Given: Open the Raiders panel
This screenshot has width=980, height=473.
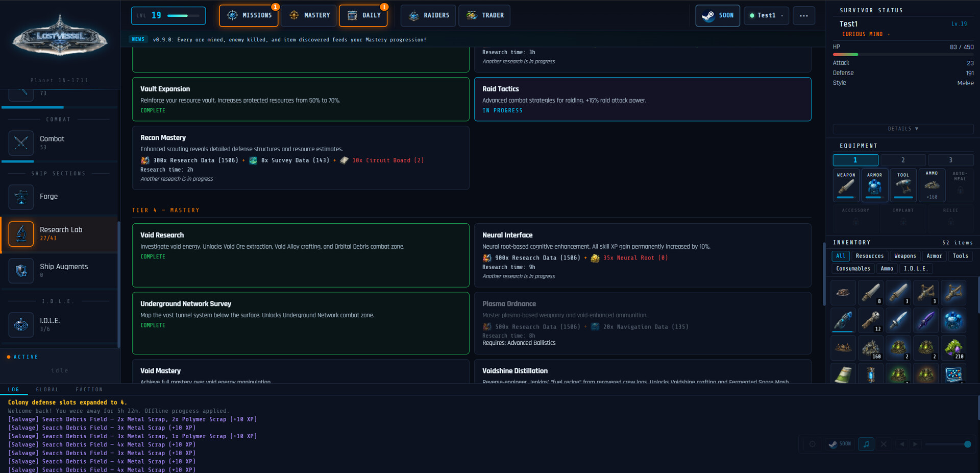Looking at the screenshot, I should pos(429,15).
